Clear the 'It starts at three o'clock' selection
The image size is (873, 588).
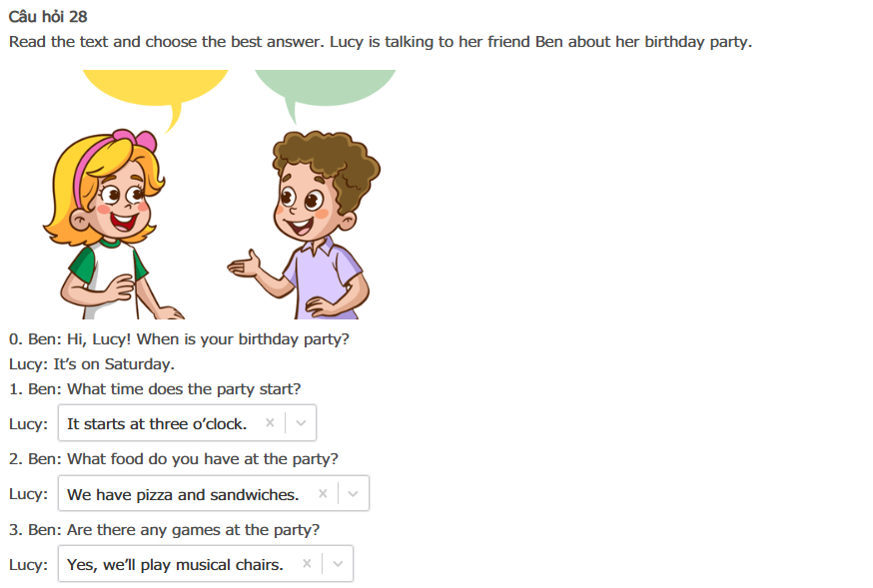[x=270, y=423]
